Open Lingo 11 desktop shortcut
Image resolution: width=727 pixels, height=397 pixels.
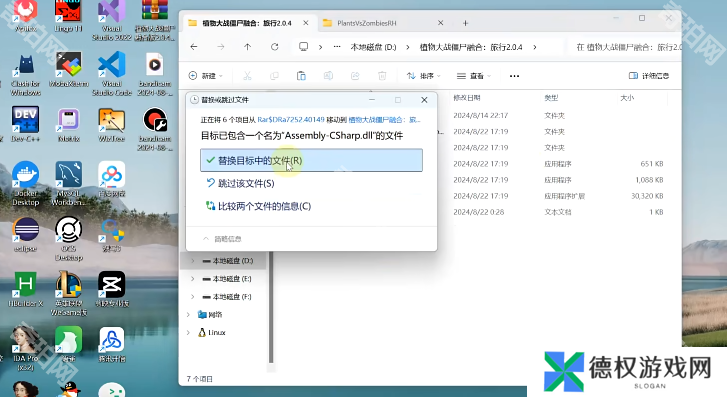(68, 16)
